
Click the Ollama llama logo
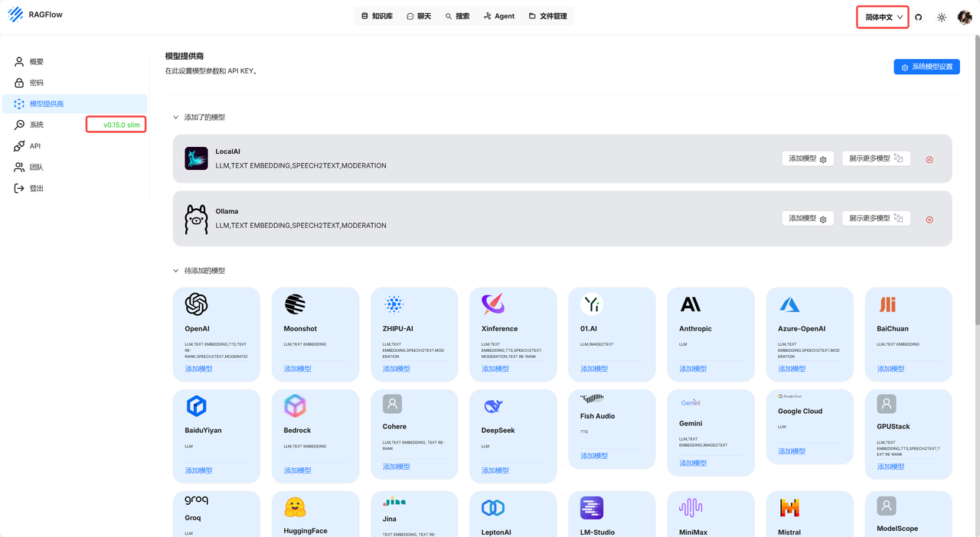(196, 219)
